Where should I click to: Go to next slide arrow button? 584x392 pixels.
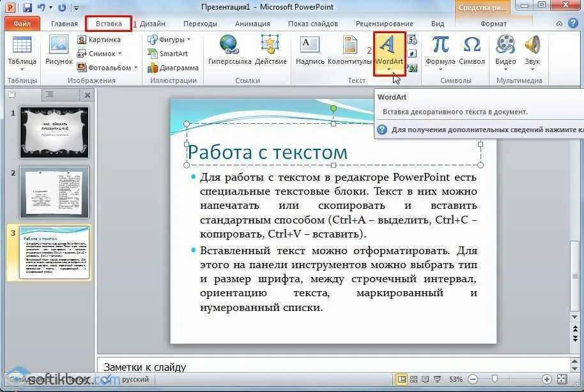[x=576, y=338]
